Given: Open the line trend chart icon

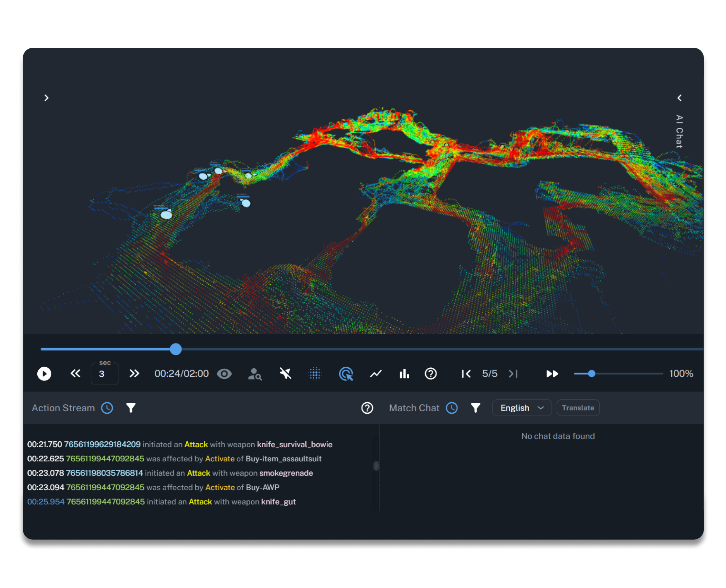Looking at the screenshot, I should (x=376, y=374).
